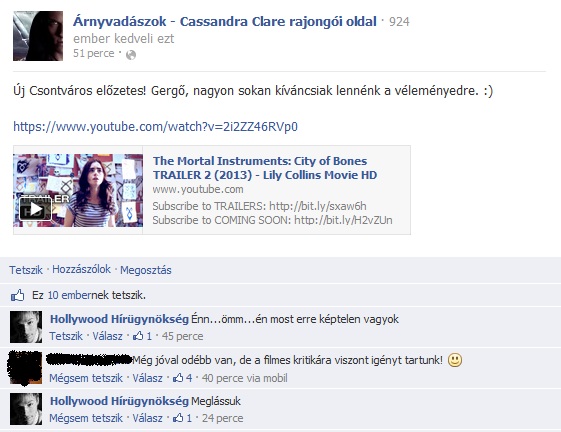Click thumbs-up icon beside 10 embernek tetszik
The height and width of the screenshot is (432, 561).
click(18, 296)
